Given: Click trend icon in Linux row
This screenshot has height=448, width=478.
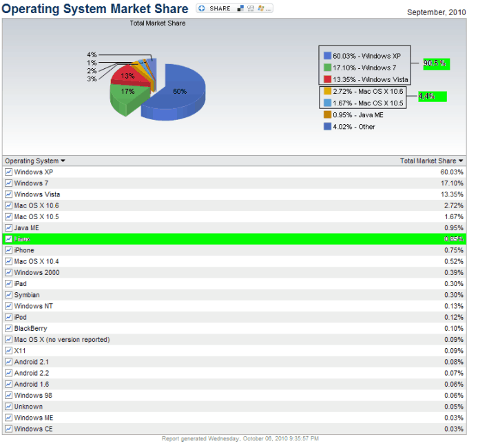Looking at the screenshot, I should (8, 239).
